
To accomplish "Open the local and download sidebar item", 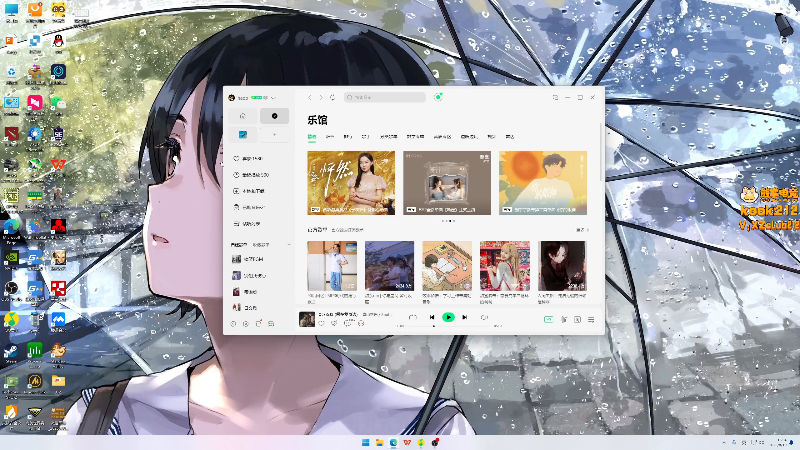I will (248, 191).
